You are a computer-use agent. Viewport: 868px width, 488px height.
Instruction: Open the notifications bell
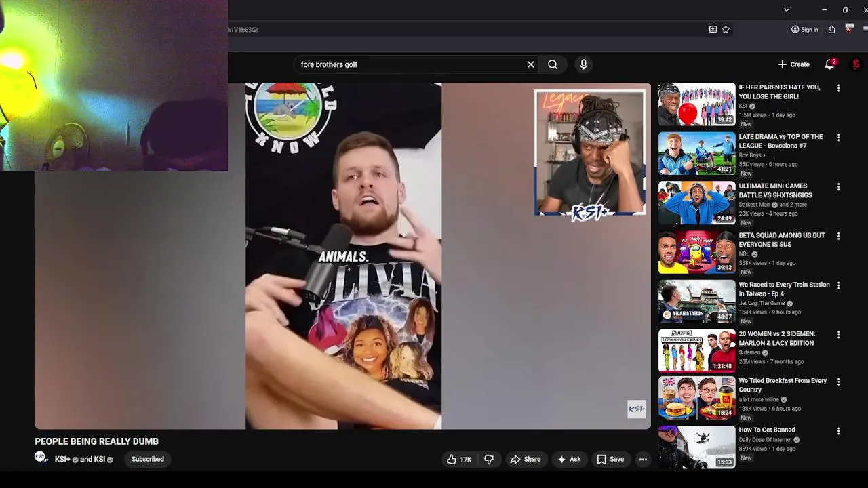click(829, 64)
